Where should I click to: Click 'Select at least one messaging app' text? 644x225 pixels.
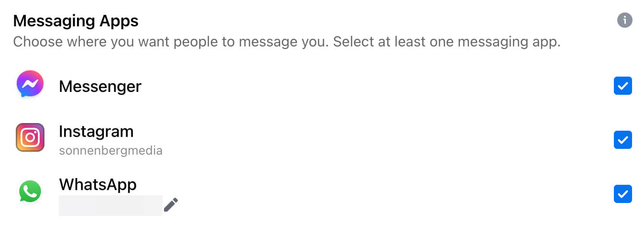[447, 42]
